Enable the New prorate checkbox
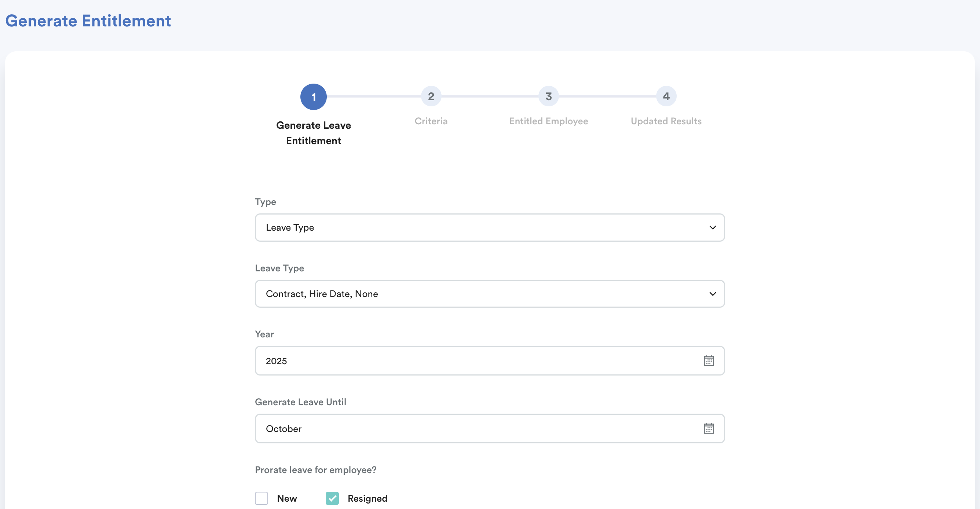 tap(262, 498)
